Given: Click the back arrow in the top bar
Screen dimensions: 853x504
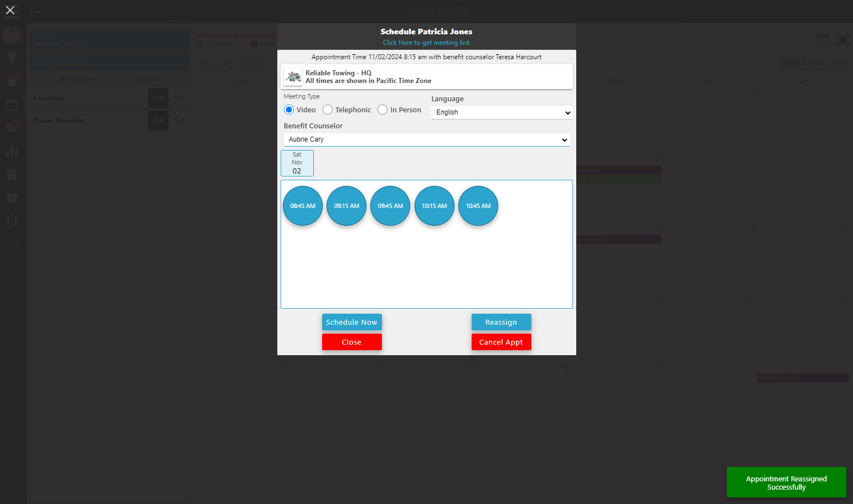Looking at the screenshot, I should (35, 11).
